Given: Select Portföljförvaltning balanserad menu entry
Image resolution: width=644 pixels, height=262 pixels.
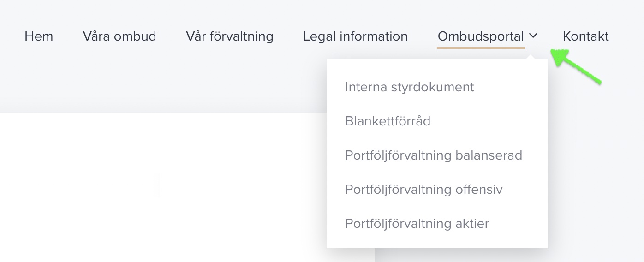Looking at the screenshot, I should click(x=434, y=155).
